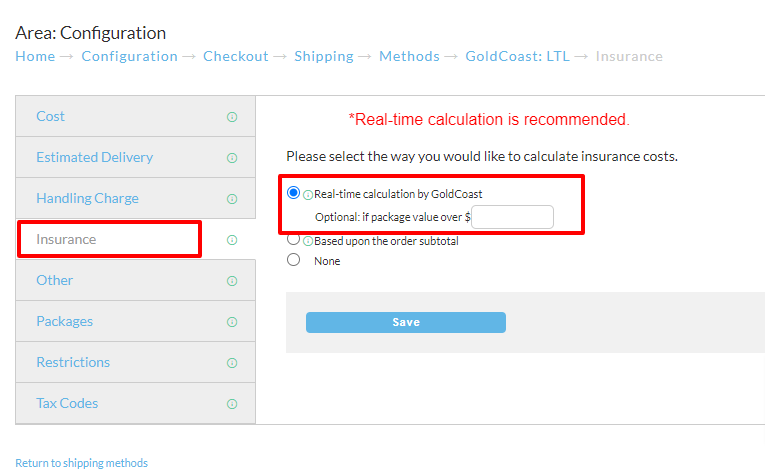The height and width of the screenshot is (471, 765).
Task: Return to shipping methods link
Action: 81,463
